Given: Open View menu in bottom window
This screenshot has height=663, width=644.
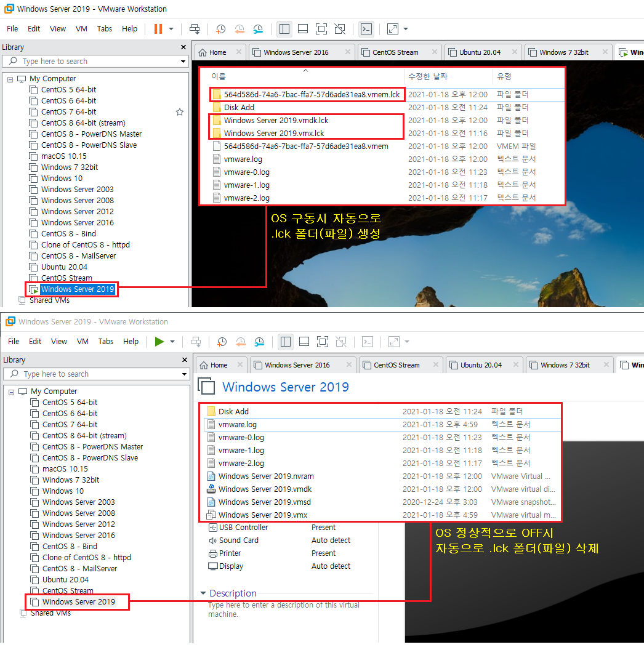Looking at the screenshot, I should (58, 341).
